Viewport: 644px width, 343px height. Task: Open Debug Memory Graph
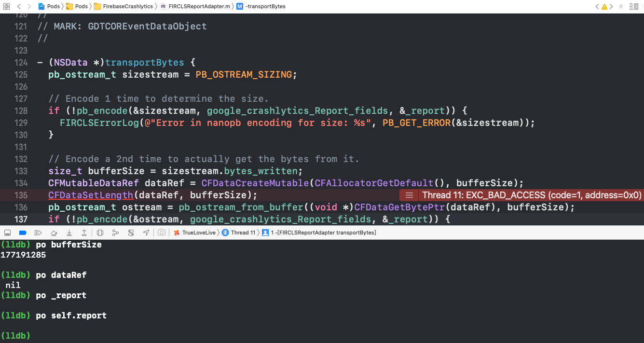115,233
